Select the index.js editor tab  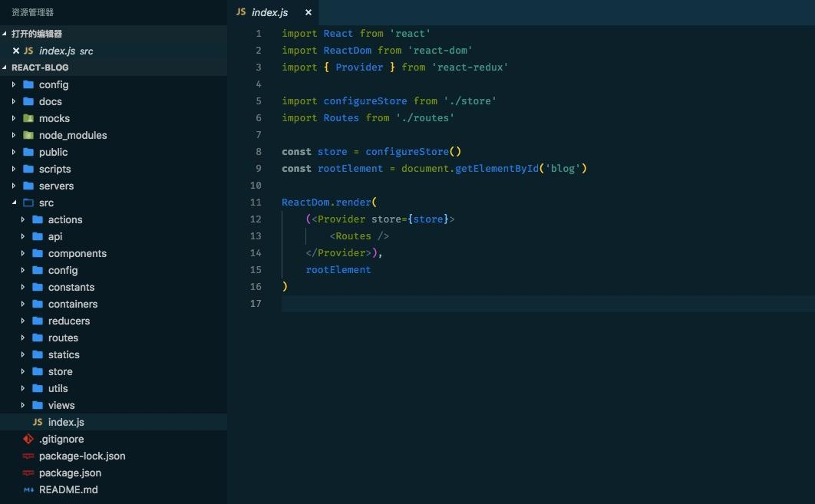[273, 12]
